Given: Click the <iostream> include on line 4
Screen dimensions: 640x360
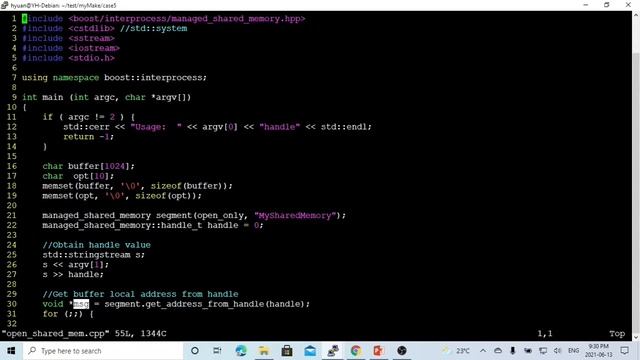Looking at the screenshot, I should [94, 48].
